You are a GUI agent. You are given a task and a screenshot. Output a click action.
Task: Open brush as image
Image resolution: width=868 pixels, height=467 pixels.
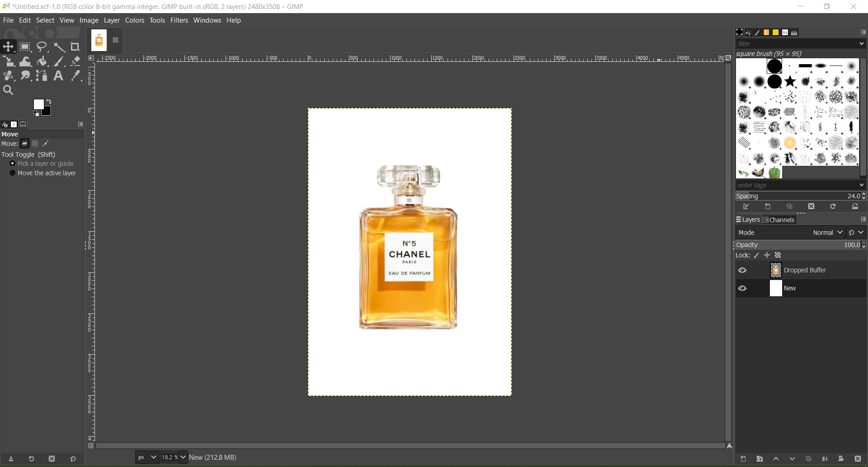[855, 207]
